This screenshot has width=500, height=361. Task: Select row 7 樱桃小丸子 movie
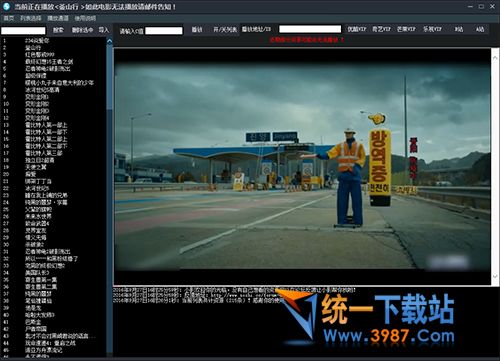click(x=53, y=83)
